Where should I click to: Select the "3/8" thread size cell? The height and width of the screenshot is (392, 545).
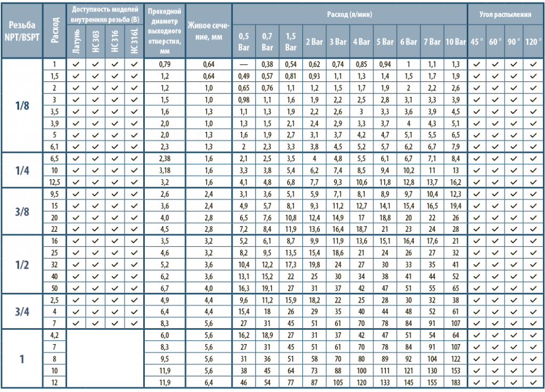pyautogui.click(x=22, y=212)
